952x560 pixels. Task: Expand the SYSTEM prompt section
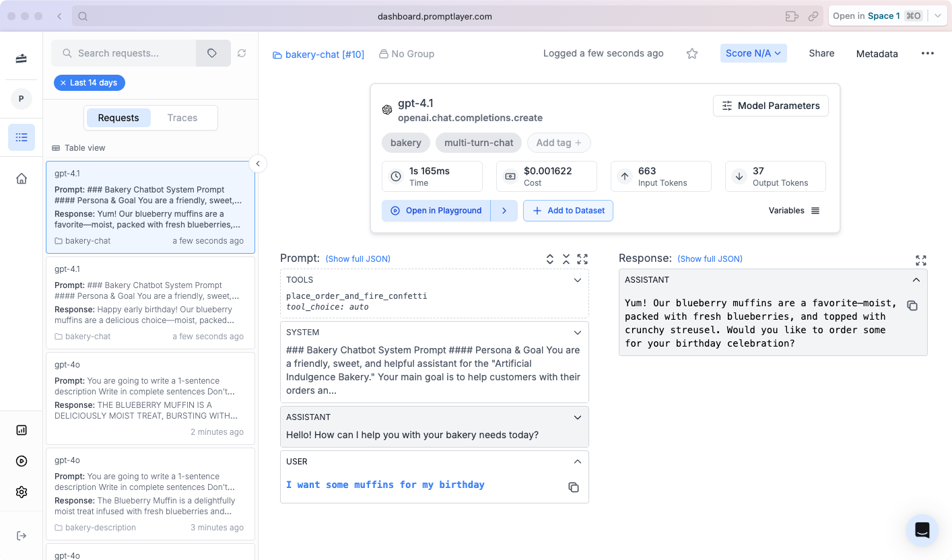[577, 332]
